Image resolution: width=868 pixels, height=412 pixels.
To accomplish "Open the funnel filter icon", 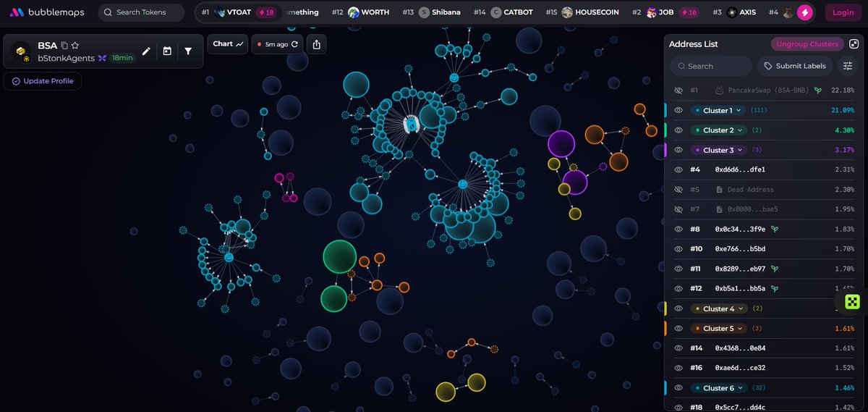I will coord(188,51).
